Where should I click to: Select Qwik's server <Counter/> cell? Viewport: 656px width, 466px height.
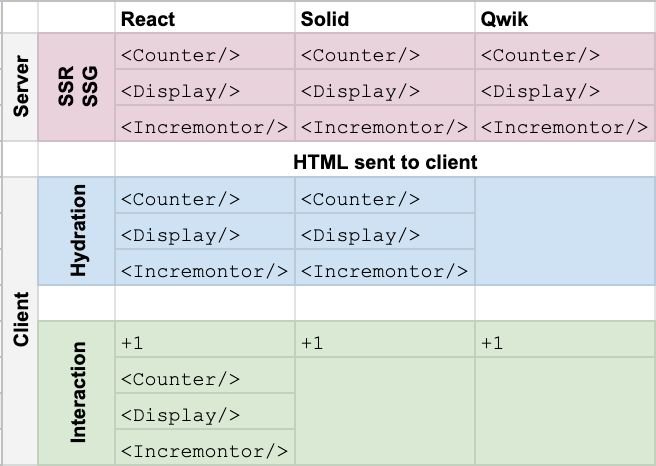click(x=565, y=56)
